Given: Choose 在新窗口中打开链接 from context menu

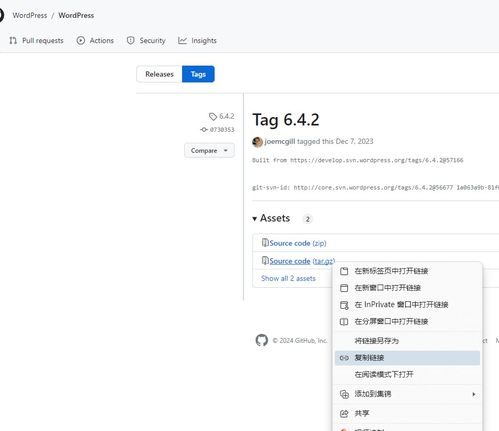Looking at the screenshot, I should [x=407, y=288].
